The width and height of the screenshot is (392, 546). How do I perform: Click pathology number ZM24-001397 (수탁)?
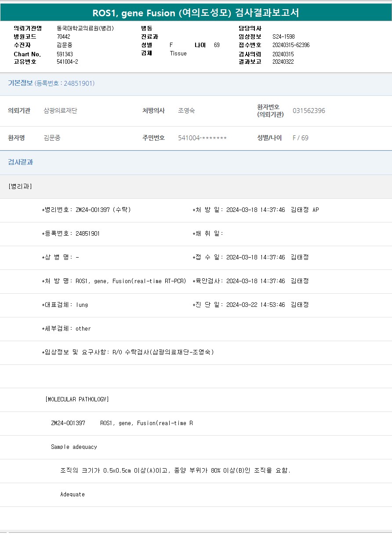tap(103, 210)
